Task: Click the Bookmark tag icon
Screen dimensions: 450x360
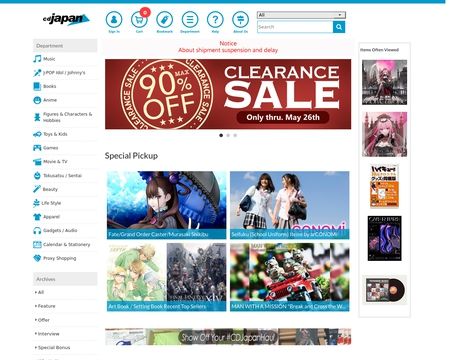Action: point(165,20)
